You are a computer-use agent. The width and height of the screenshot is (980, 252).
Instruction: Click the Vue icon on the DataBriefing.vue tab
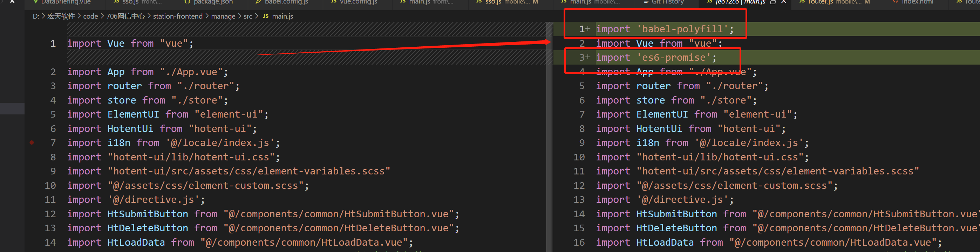35,2
